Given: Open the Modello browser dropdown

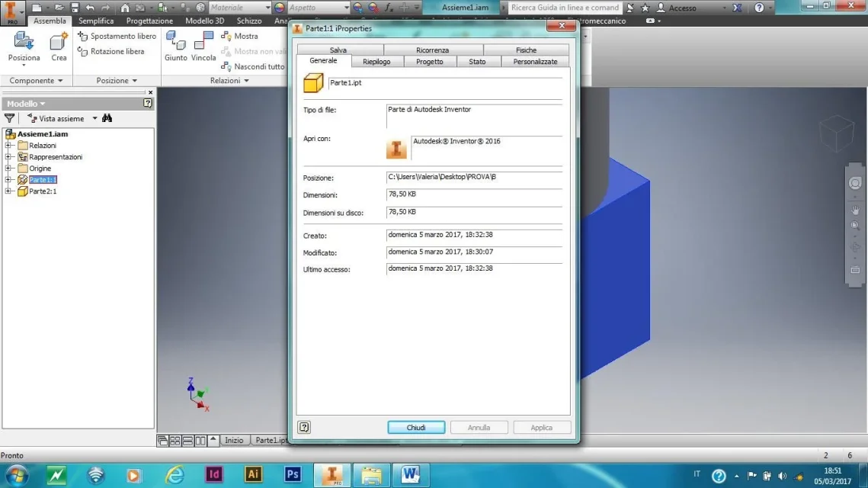Looking at the screenshot, I should [26, 104].
